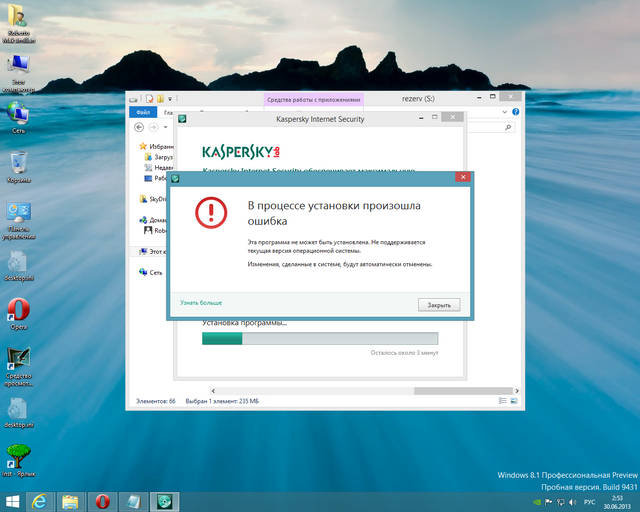Image resolution: width=640 pixels, height=512 pixels.
Task: Select the Opera desktop shortcut
Action: tap(18, 314)
